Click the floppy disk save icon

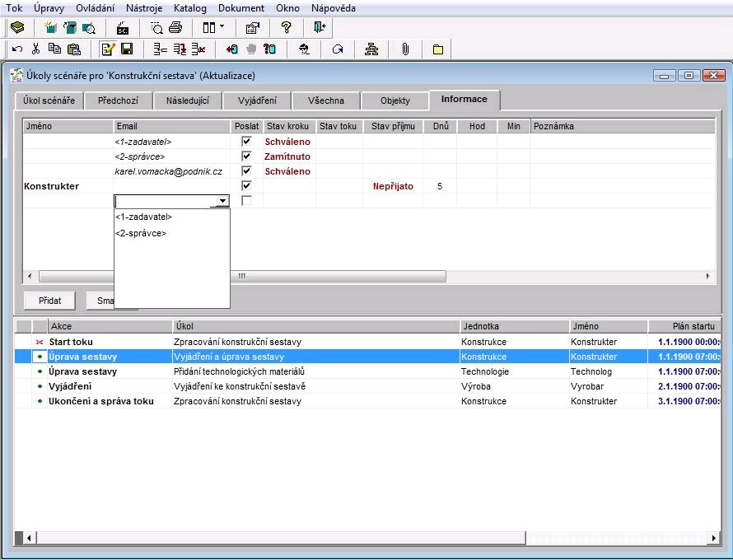coord(127,49)
